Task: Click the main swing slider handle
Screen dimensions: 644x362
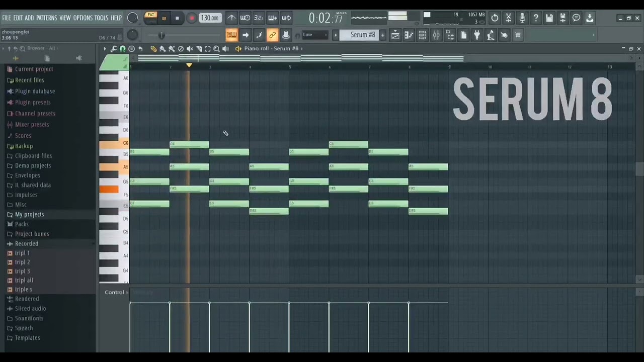Action: coord(162,35)
